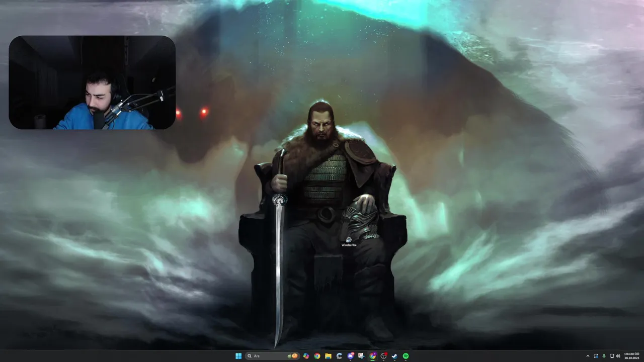Open the dark circular icon with red badge

coord(384,356)
